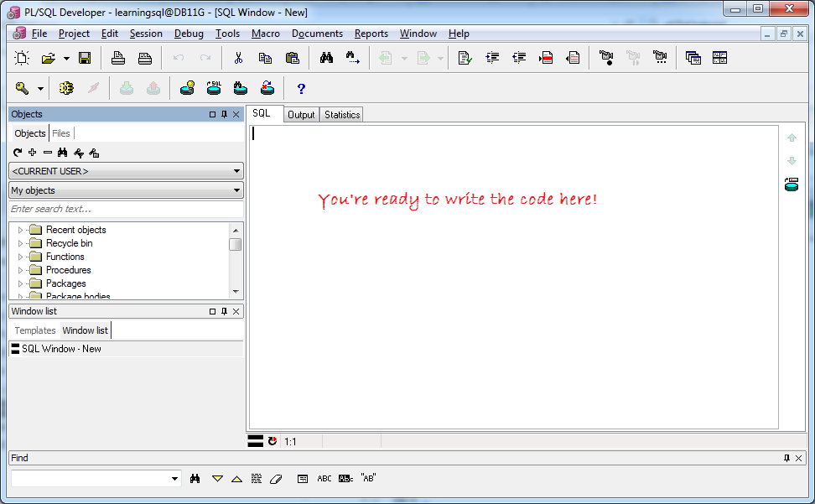Viewport: 815px width, 504px height.
Task: Click the New document icon
Action: tap(22, 58)
